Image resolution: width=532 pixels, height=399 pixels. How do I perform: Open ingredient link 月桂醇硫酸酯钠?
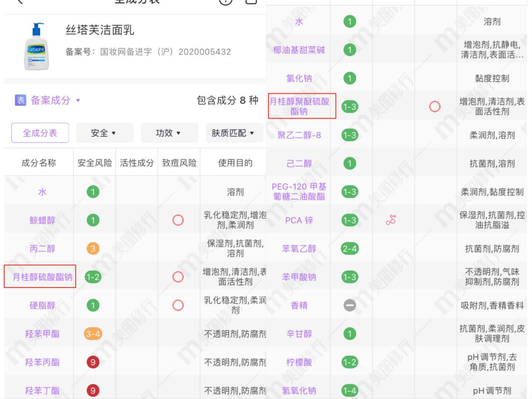pyautogui.click(x=40, y=277)
